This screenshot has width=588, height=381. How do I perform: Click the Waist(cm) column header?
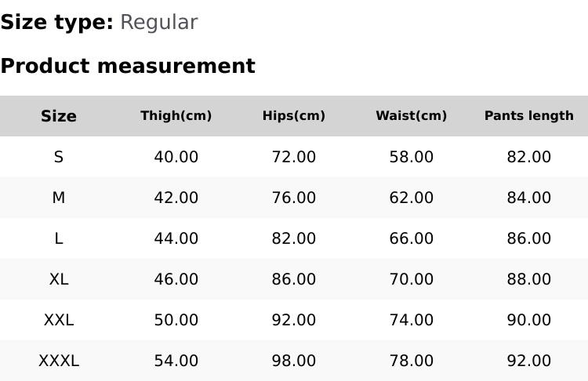tap(412, 116)
